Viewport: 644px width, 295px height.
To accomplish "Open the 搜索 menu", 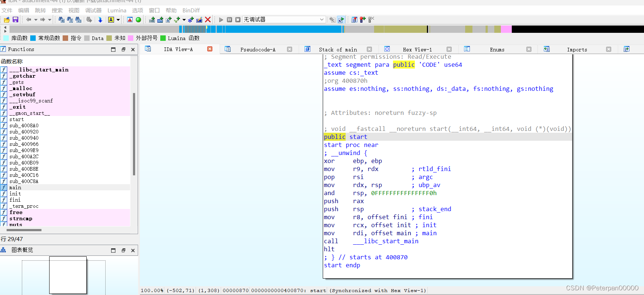I will 57,10.
